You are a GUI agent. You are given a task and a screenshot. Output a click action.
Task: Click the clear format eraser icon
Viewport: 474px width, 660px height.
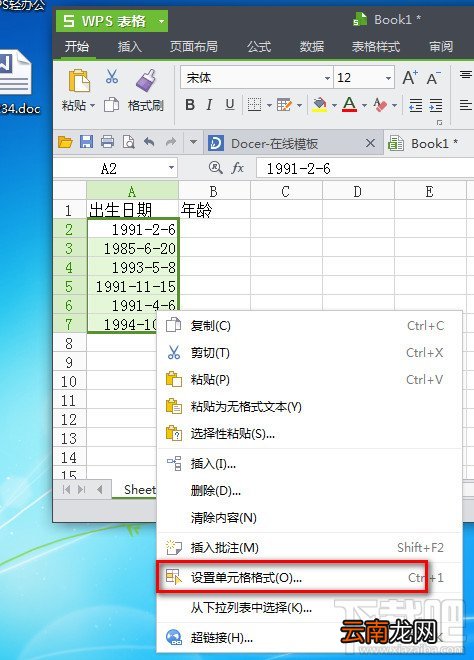380,104
